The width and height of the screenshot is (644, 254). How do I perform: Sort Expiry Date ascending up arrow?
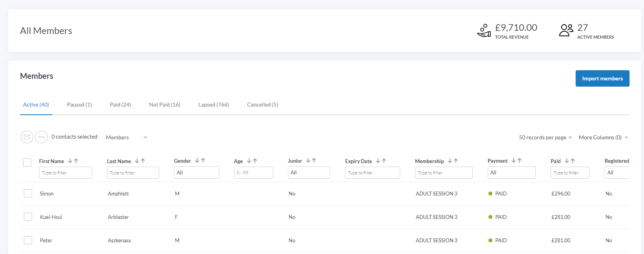384,161
